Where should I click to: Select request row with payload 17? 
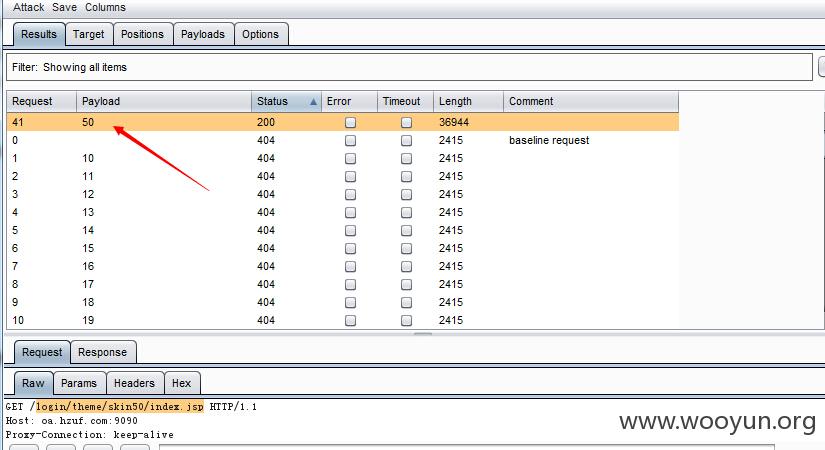point(343,284)
